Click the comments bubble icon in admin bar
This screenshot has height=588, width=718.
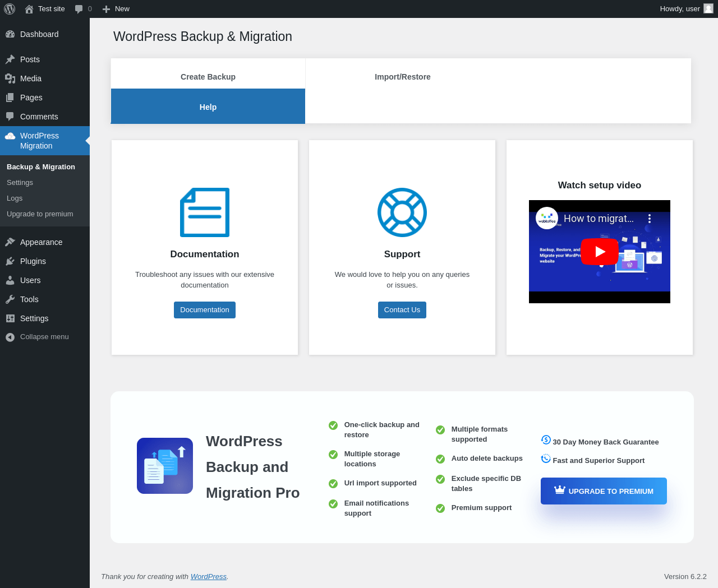pos(79,9)
